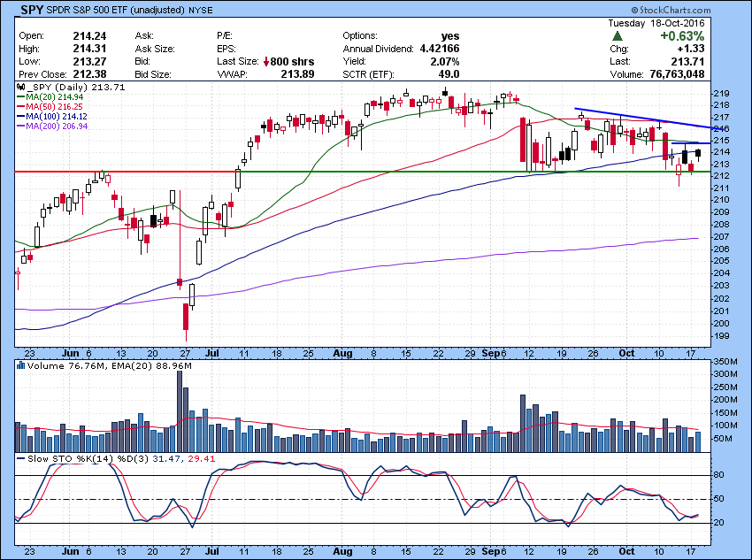Click the 219 price axis label
This screenshot has height=560, width=752.
(722, 93)
